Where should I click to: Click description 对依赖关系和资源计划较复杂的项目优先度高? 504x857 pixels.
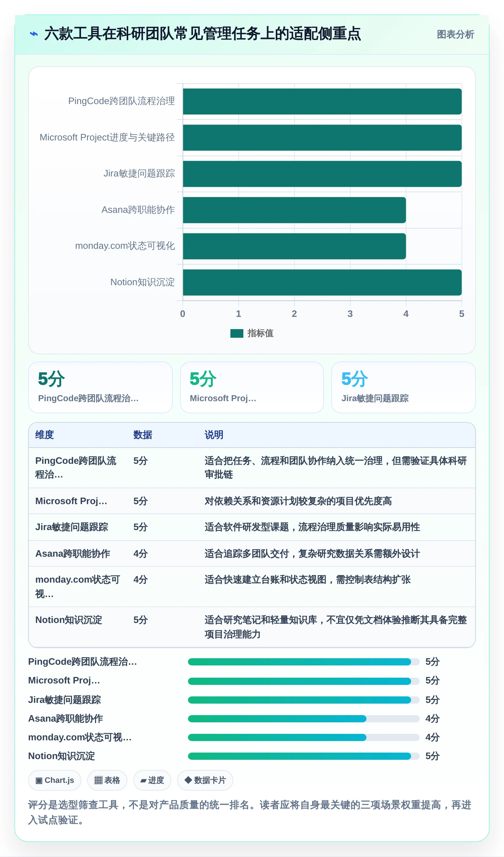tap(298, 501)
